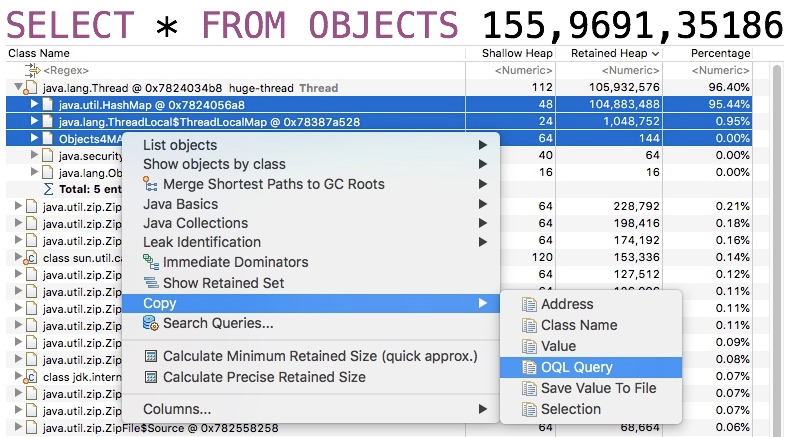The width and height of the screenshot is (791, 437).
Task: Click the retained heap value 105,932,576
Action: coord(624,87)
